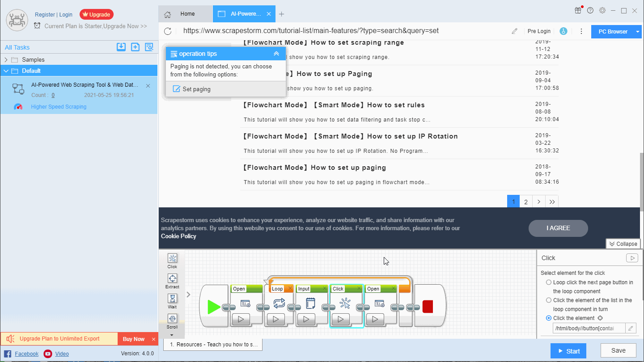Remove the Input node with its X

click(x=324, y=289)
